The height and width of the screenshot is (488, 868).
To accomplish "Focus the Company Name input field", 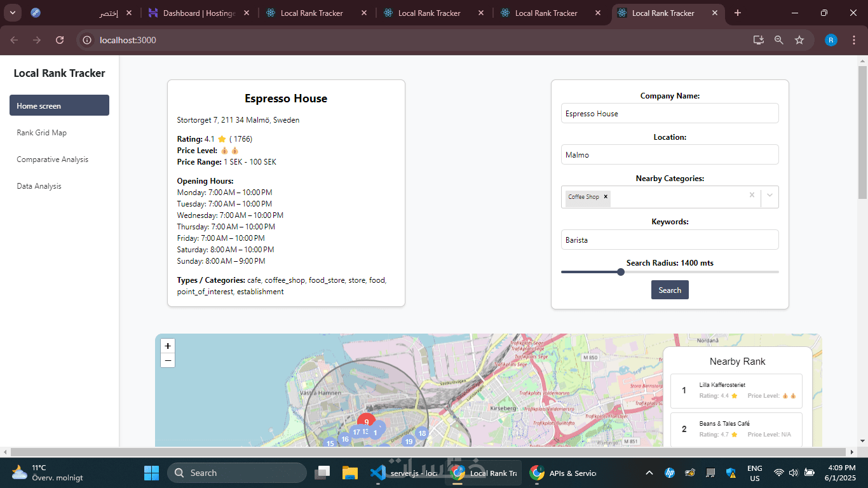I will 670,113.
